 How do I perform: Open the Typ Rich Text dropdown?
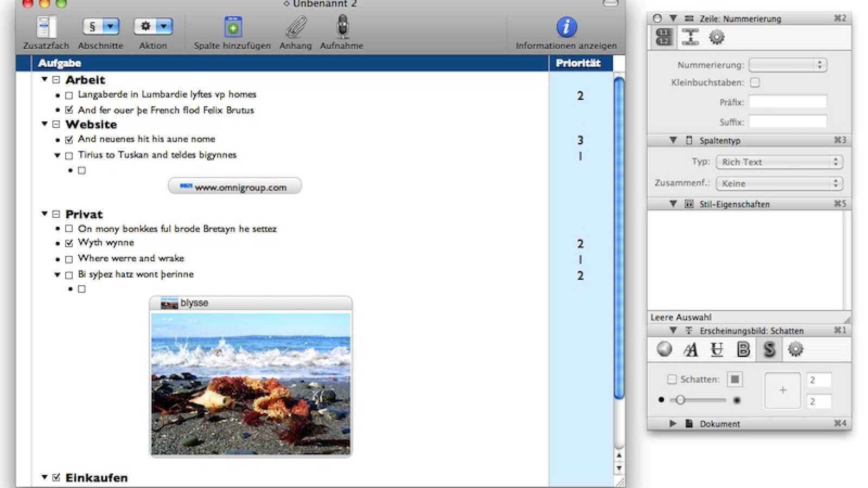pyautogui.click(x=779, y=162)
